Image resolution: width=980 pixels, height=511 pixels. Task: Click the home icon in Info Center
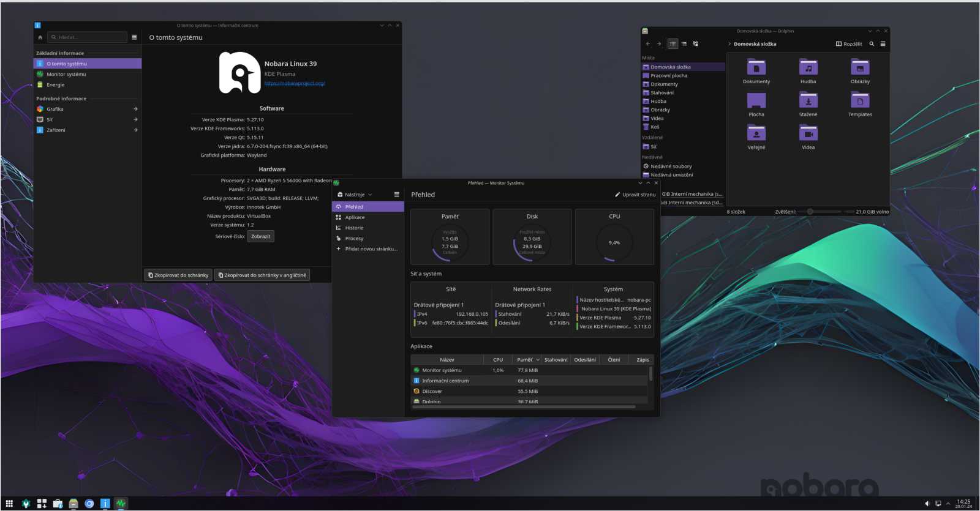(40, 37)
